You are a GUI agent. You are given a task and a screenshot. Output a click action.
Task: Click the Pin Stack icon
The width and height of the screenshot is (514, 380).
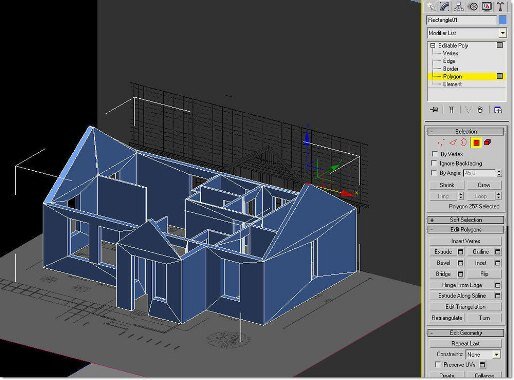(x=434, y=110)
